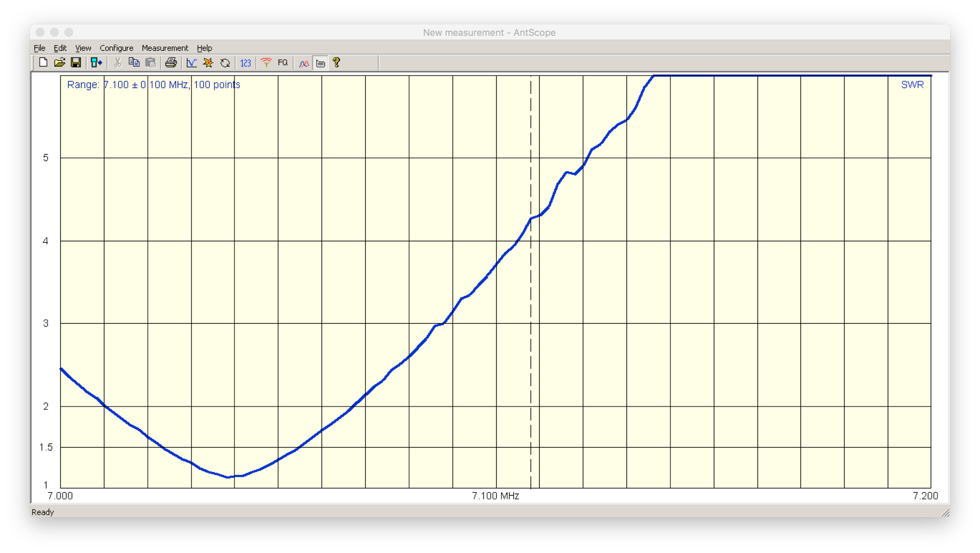Open a file with the folder icon
The image size is (980, 553).
point(59,63)
